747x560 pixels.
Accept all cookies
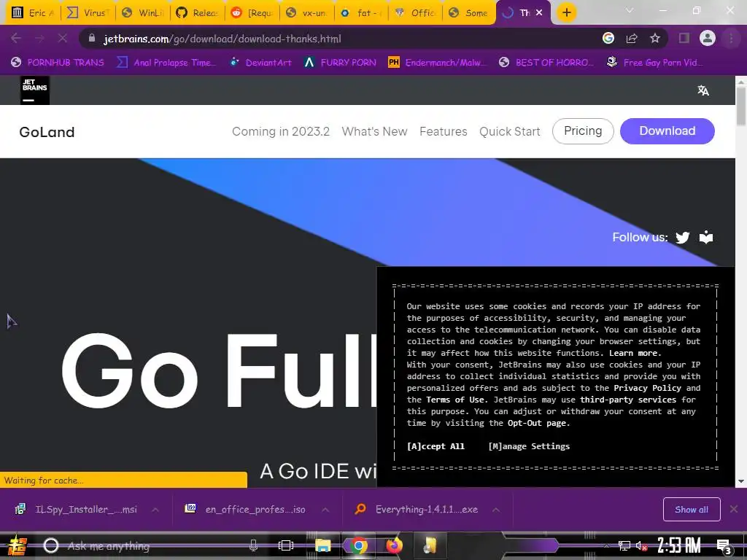pos(436,446)
